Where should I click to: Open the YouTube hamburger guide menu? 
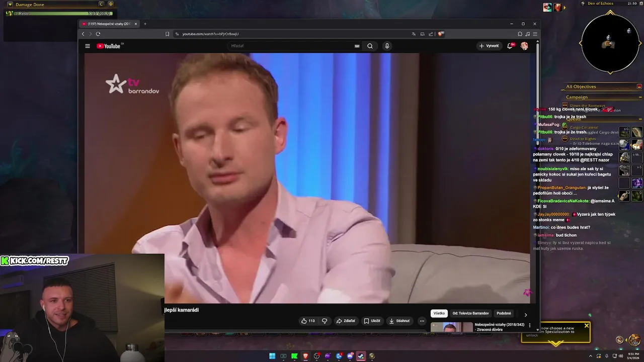[88, 46]
